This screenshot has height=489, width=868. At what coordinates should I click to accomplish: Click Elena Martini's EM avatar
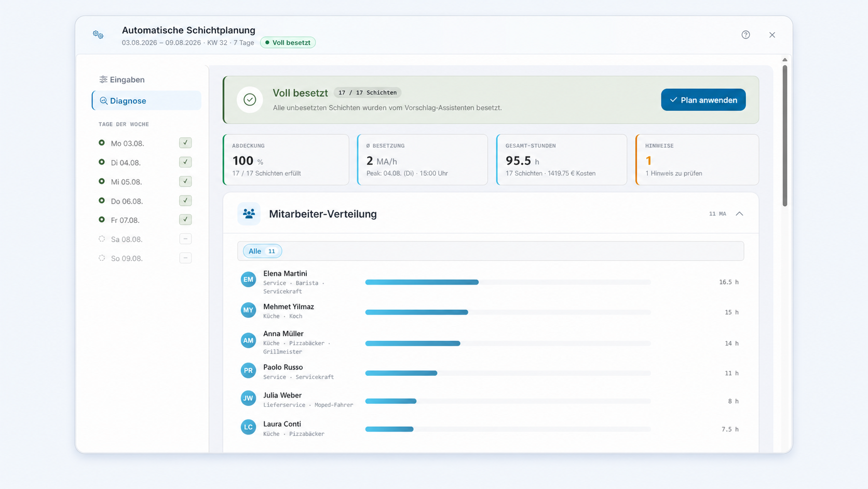pos(248,280)
